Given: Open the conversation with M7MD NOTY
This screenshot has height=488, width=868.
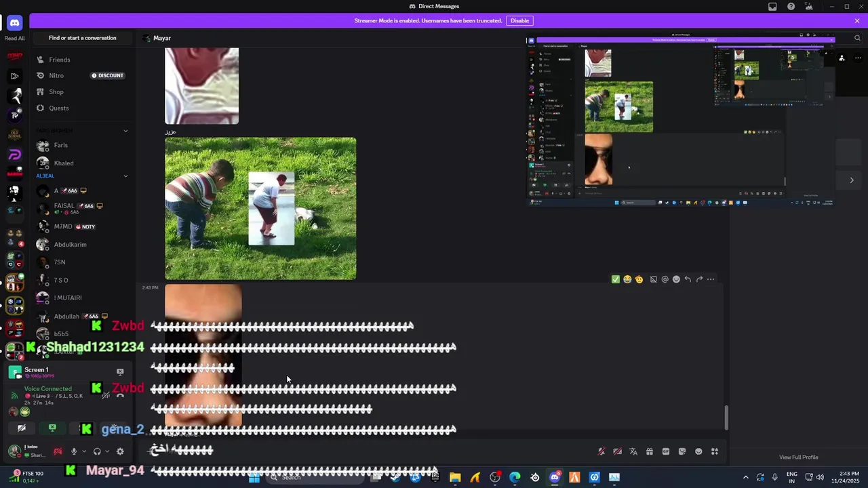Looking at the screenshot, I should pyautogui.click(x=83, y=226).
